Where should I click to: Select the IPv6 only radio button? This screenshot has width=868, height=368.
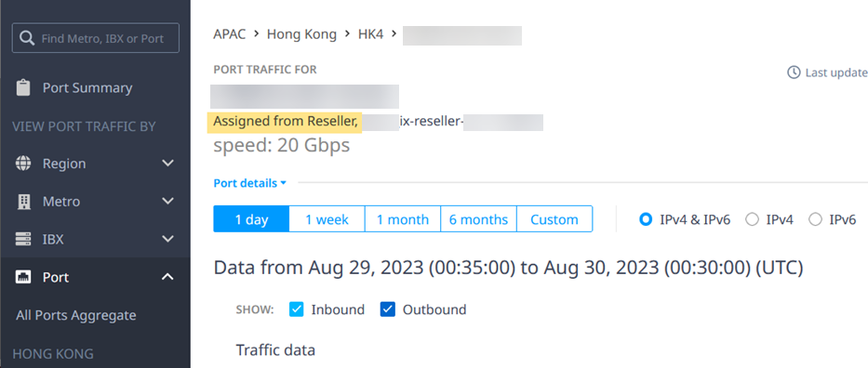click(815, 219)
